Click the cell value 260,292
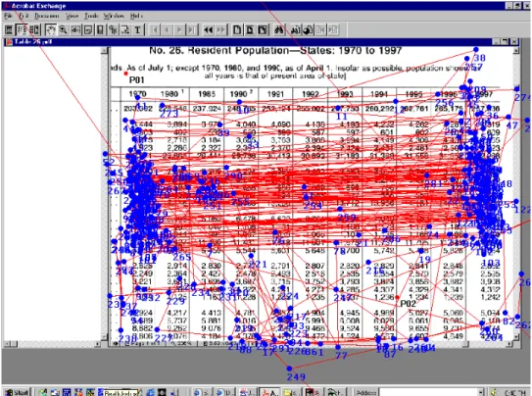 click(x=379, y=109)
